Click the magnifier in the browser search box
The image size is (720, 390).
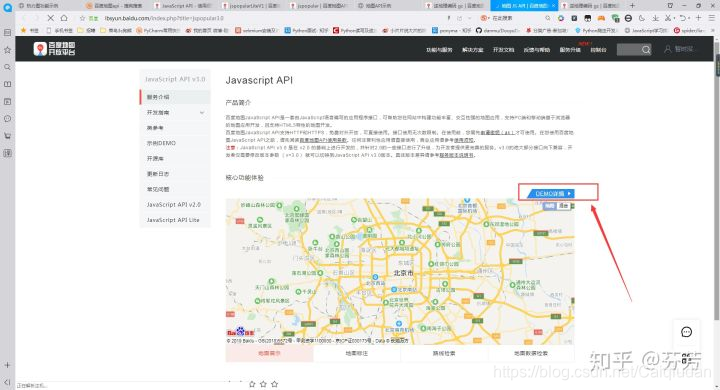pos(548,18)
